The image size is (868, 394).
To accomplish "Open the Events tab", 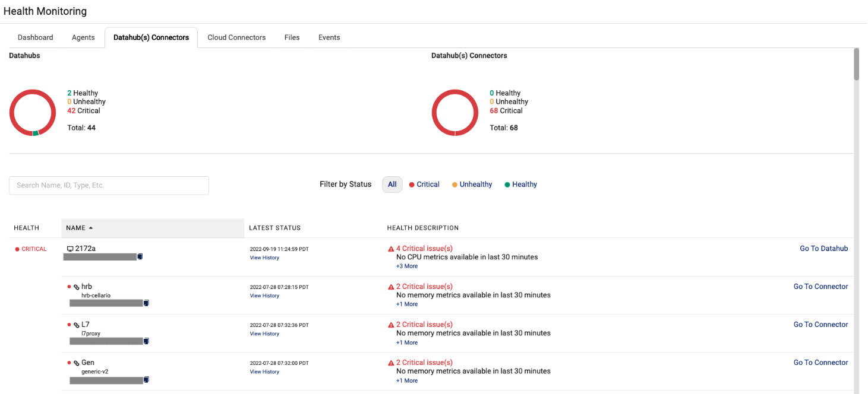I will coord(329,37).
